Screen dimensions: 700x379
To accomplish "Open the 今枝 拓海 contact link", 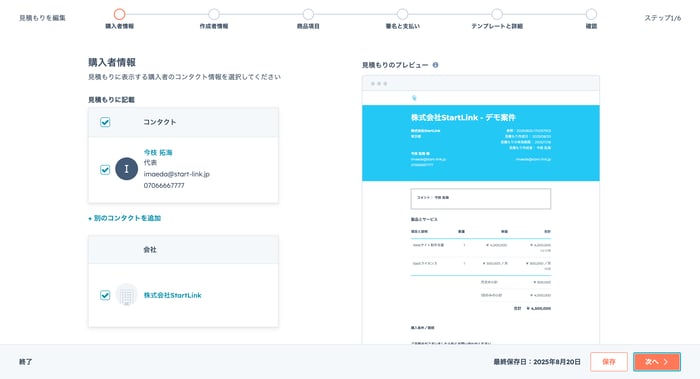I will [158, 152].
